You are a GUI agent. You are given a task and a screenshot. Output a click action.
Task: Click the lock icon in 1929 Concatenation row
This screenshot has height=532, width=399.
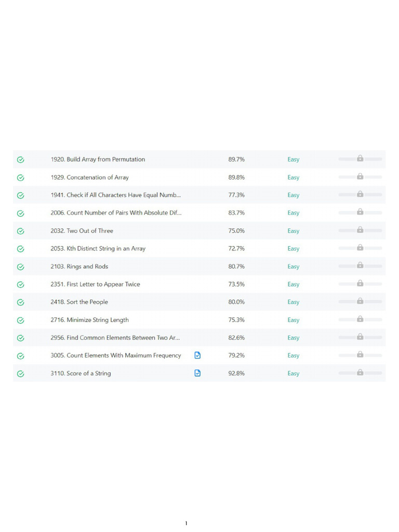tap(360, 177)
